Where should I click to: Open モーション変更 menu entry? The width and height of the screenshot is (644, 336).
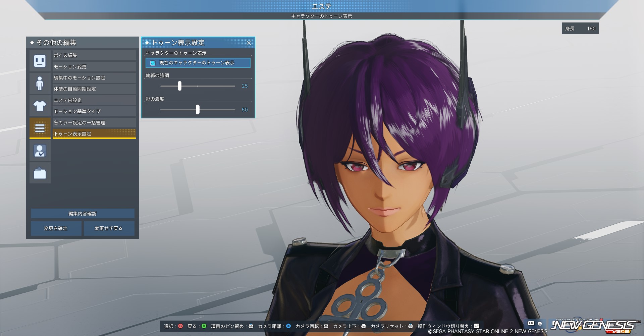94,66
